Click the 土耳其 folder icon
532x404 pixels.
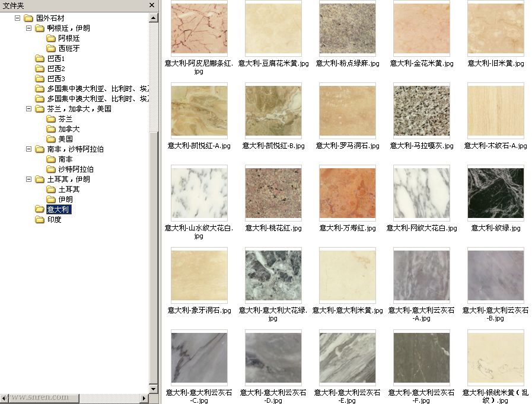(x=51, y=190)
